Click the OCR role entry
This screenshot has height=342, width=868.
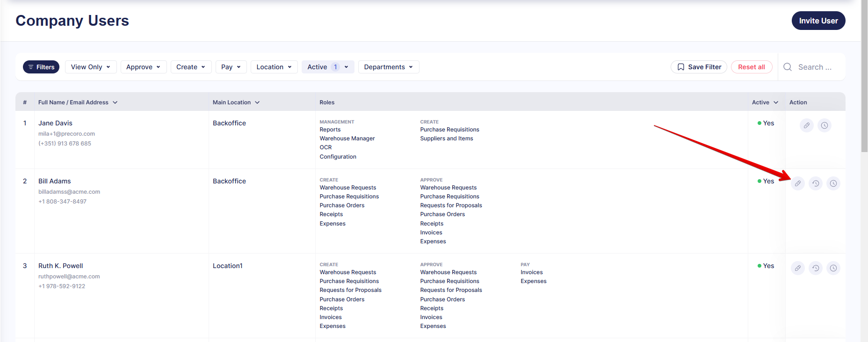(325, 147)
